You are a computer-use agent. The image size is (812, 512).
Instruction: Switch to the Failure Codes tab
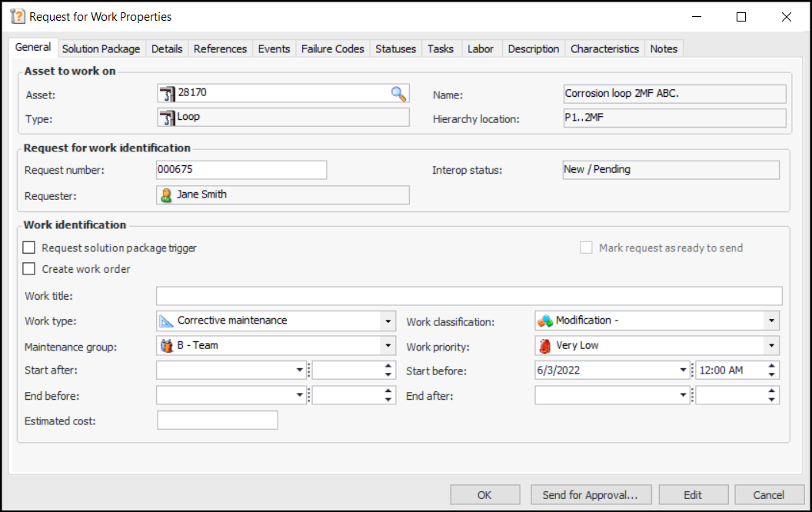pyautogui.click(x=332, y=48)
